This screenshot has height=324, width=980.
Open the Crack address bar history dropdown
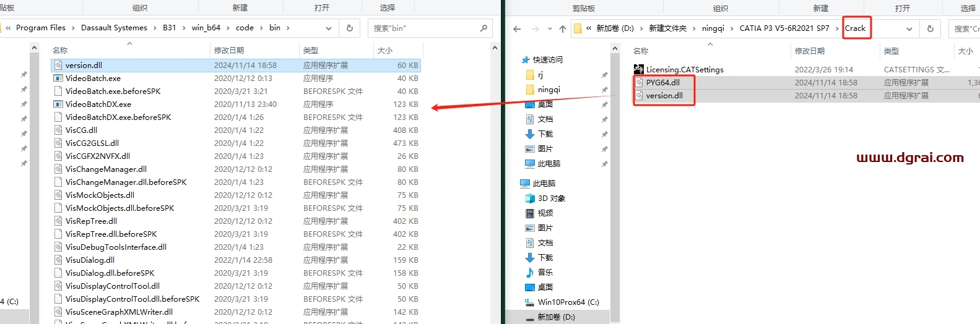pyautogui.click(x=909, y=28)
